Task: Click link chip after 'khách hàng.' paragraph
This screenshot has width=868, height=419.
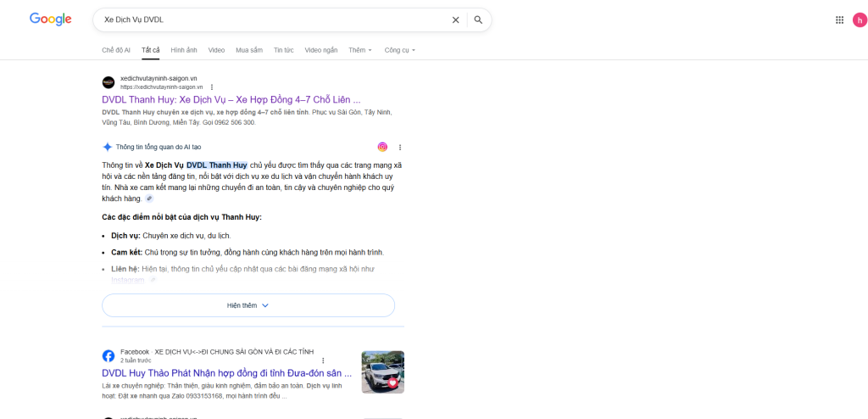Action: coord(149,198)
